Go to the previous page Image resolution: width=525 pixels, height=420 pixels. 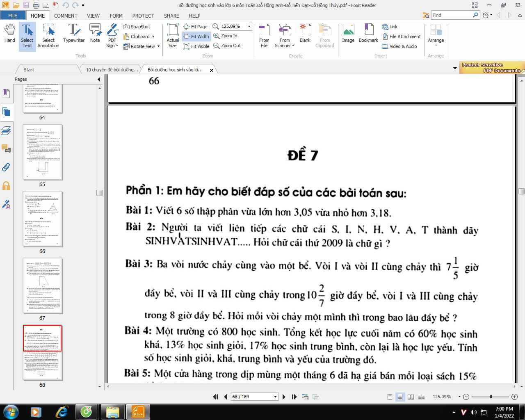click(x=226, y=397)
